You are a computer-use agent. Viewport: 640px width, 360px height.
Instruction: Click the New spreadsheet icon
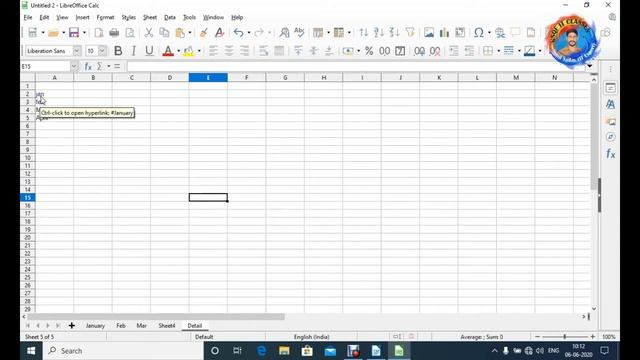click(x=32, y=33)
